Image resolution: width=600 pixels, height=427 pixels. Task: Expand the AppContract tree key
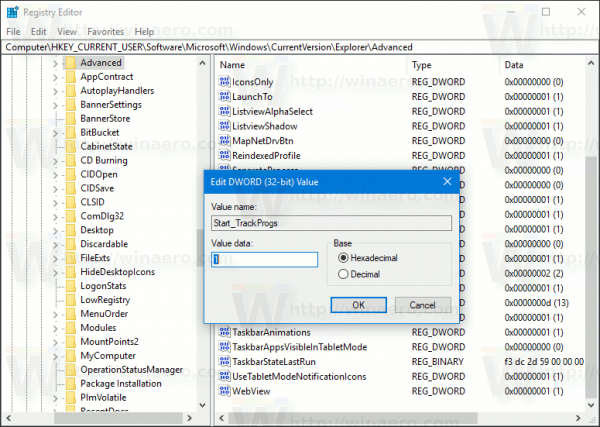55,77
